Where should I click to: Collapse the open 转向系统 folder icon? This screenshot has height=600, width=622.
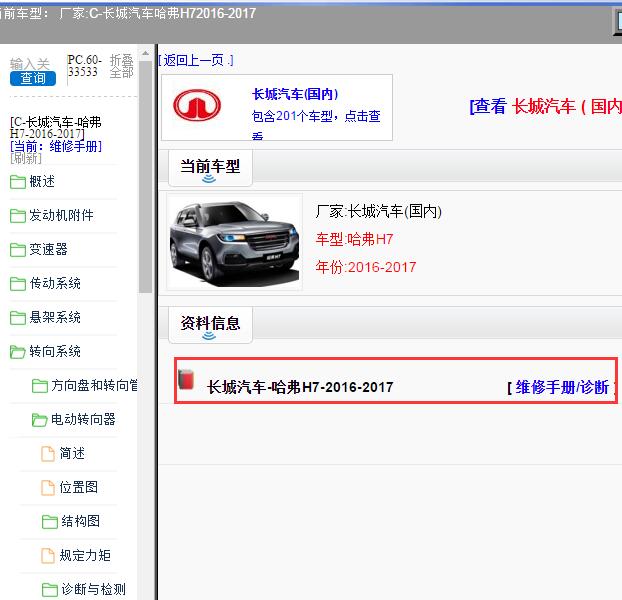point(17,352)
